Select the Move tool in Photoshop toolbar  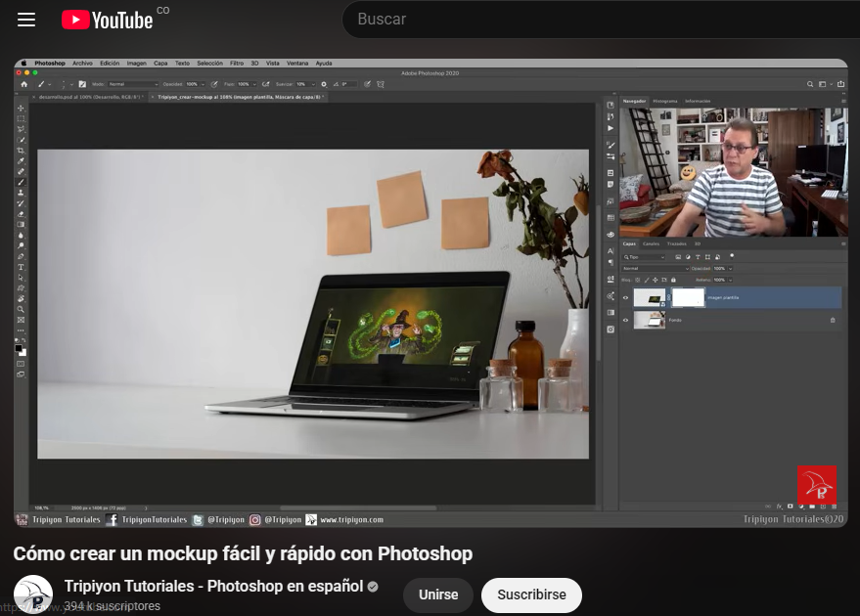click(21, 108)
